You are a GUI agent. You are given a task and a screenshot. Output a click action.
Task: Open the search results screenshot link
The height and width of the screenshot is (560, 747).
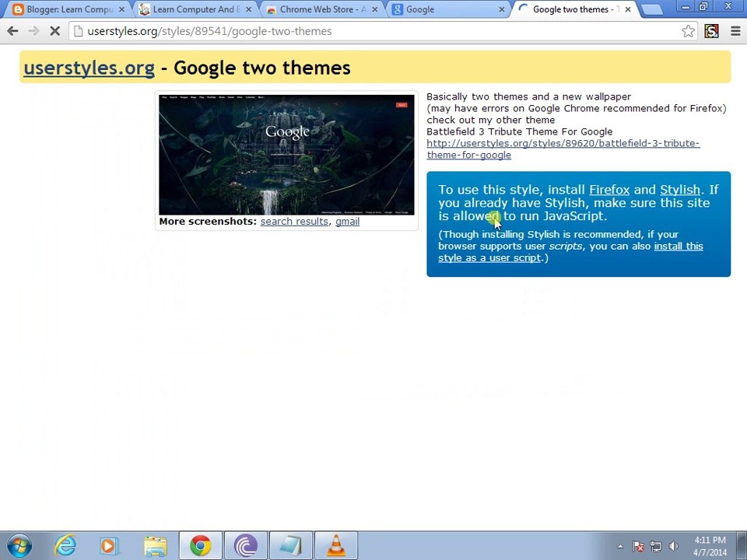click(294, 222)
